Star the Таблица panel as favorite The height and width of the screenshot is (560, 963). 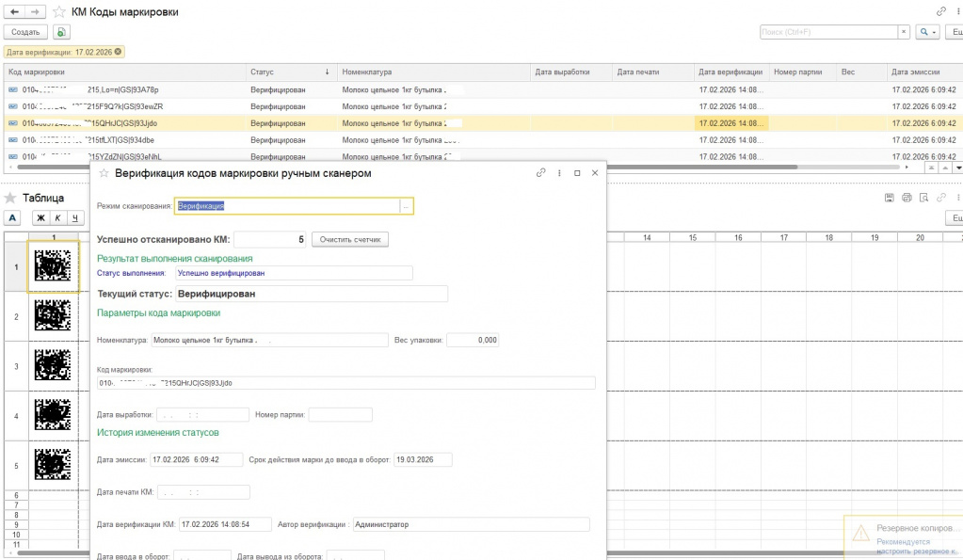tap(9, 198)
